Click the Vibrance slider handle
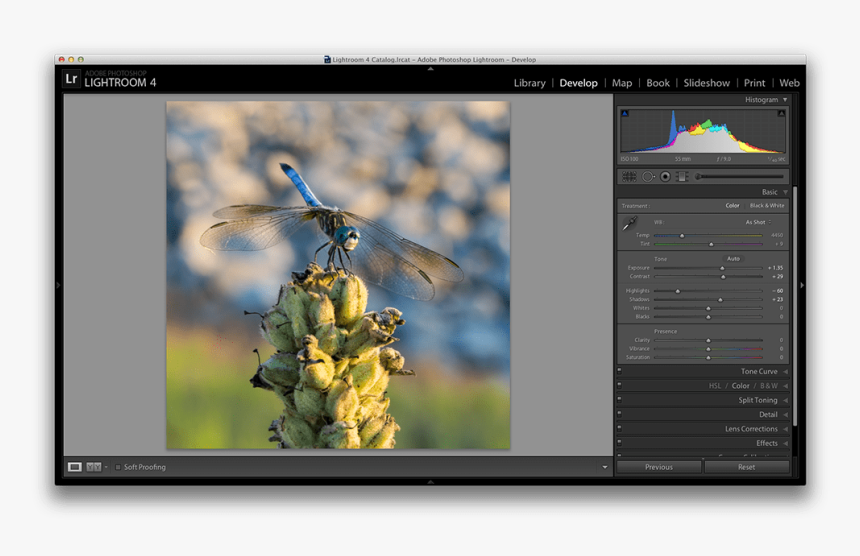The width and height of the screenshot is (860, 556). point(708,349)
